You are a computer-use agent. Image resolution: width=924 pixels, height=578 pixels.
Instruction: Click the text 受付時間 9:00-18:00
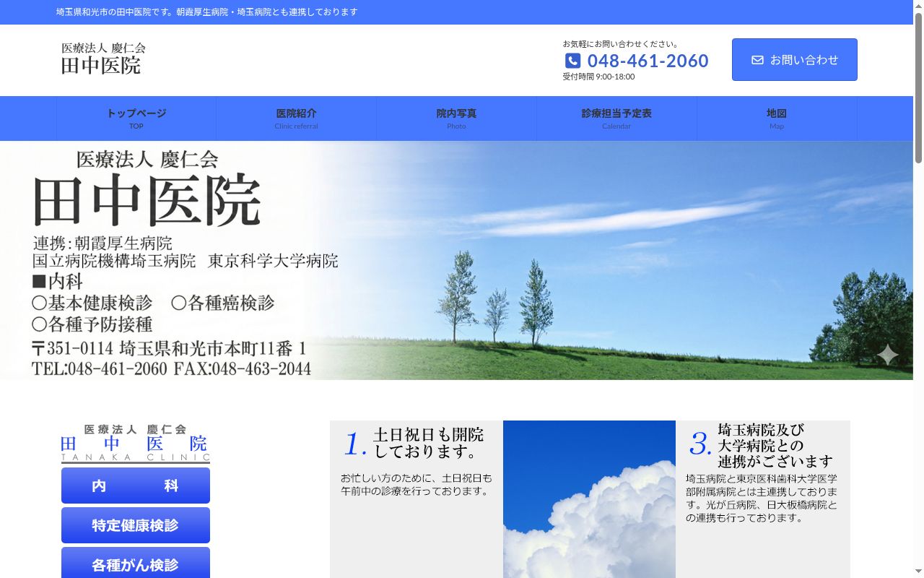click(x=598, y=77)
